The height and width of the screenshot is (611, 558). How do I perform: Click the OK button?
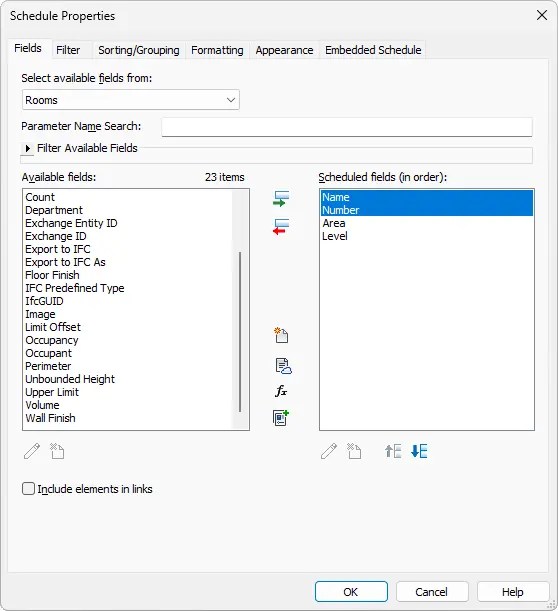click(x=351, y=592)
